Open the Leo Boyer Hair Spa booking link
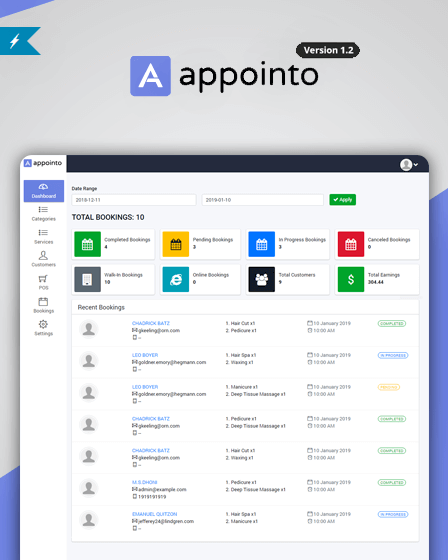Image resolution: width=448 pixels, height=560 pixels. (145, 355)
